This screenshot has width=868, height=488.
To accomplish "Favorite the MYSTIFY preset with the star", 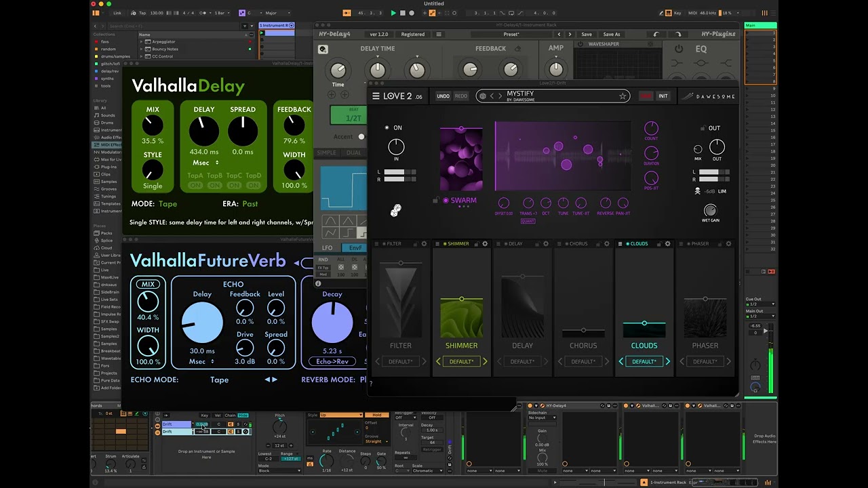I will pos(623,96).
